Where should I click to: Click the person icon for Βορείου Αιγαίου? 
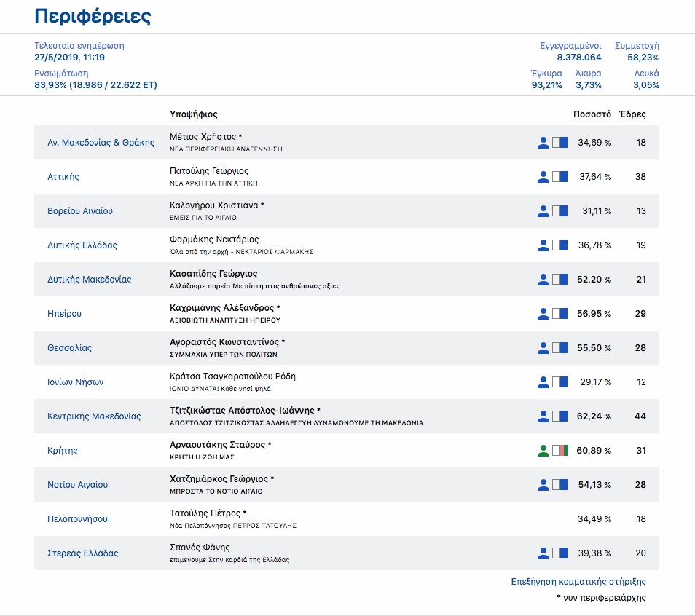(x=543, y=211)
